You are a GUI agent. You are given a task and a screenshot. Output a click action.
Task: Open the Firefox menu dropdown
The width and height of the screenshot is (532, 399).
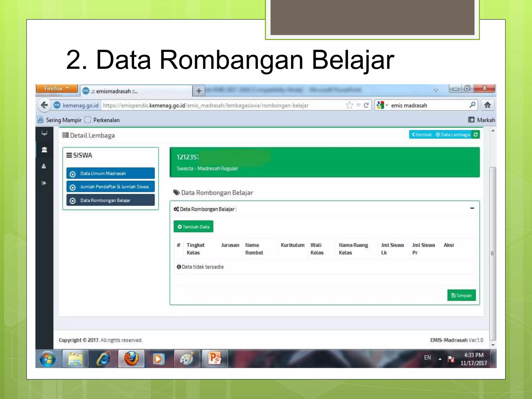[56, 88]
